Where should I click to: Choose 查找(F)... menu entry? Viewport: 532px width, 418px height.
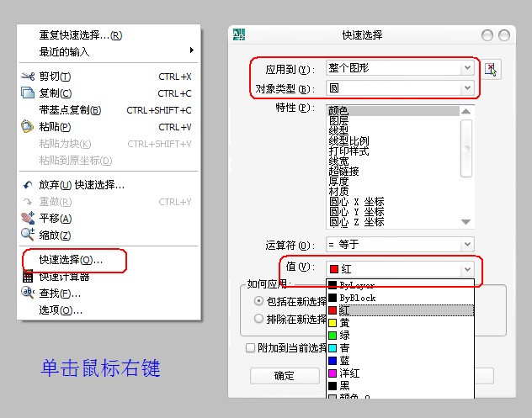pyautogui.click(x=109, y=294)
